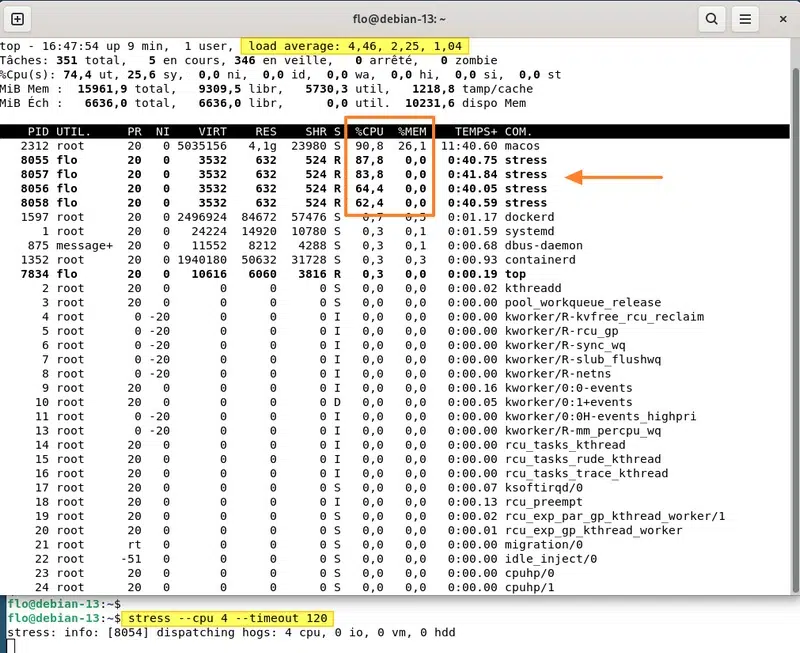Click the new tab button in the header bar
800x653 pixels.
(18, 19)
